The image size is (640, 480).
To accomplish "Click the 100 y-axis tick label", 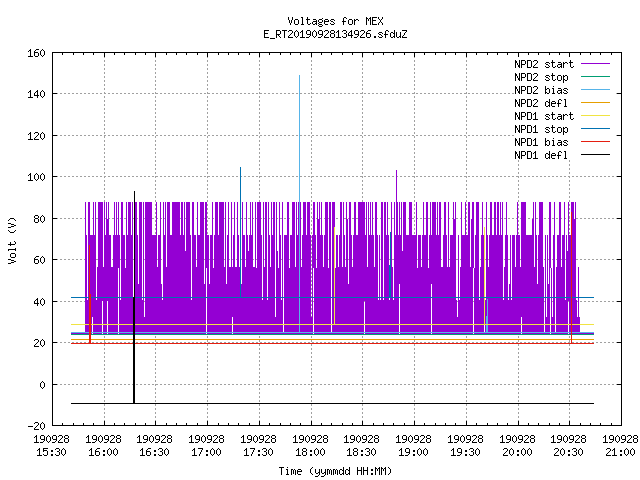I will point(36,178).
